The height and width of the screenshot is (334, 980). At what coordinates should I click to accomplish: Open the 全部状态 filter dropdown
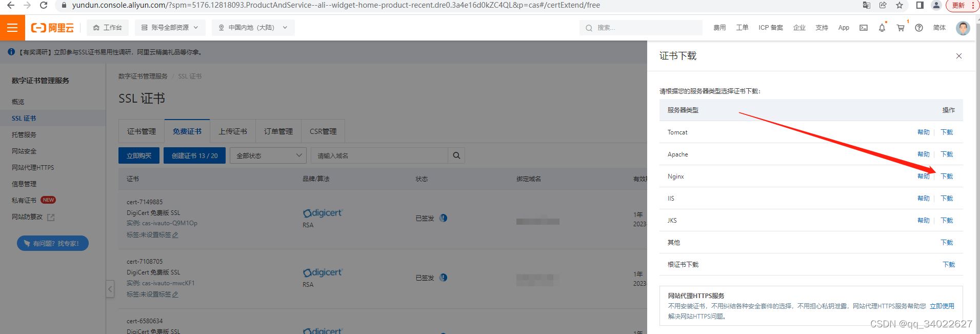268,155
